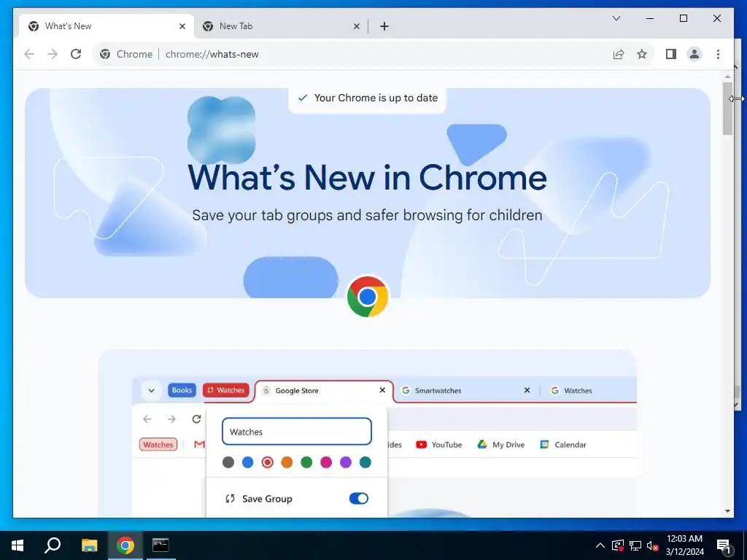Open the My Drive bookmark
Screen dimensions: 747x560
coord(500,444)
